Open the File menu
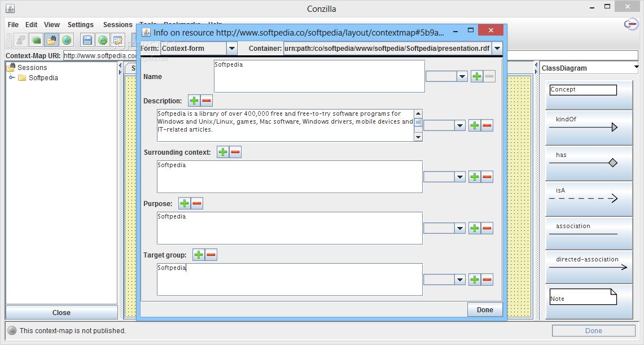Image resolution: width=644 pixels, height=345 pixels. pos(13,25)
